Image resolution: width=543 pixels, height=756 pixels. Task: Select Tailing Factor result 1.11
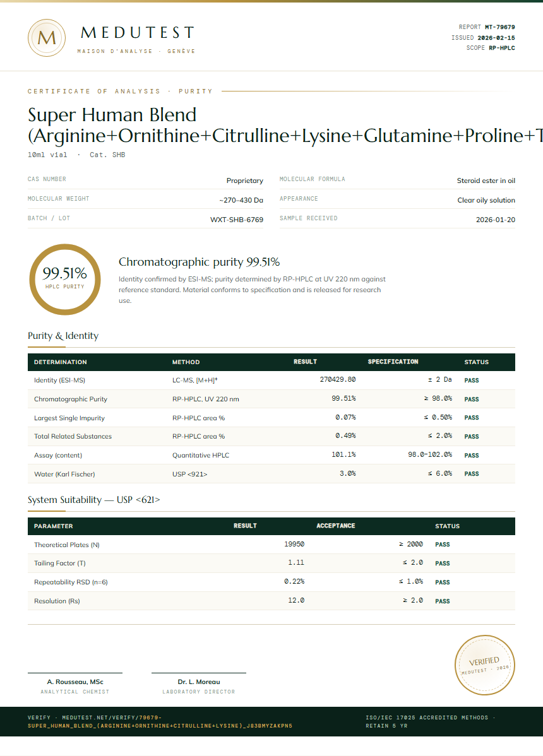click(296, 562)
